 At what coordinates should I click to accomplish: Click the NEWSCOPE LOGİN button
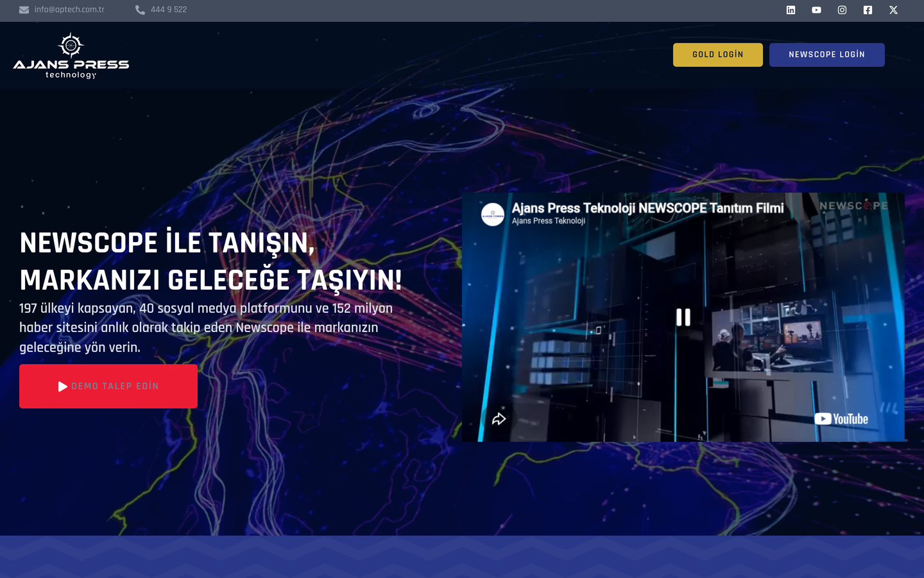pyautogui.click(x=827, y=55)
